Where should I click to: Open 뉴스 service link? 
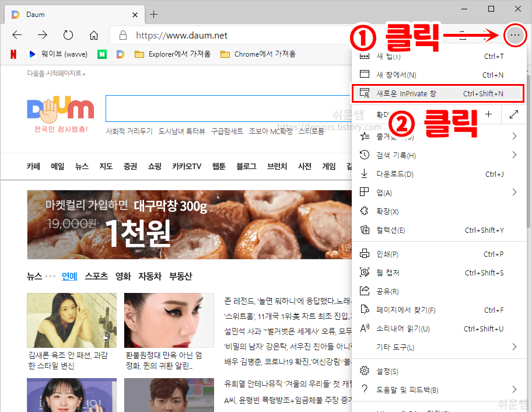(82, 166)
